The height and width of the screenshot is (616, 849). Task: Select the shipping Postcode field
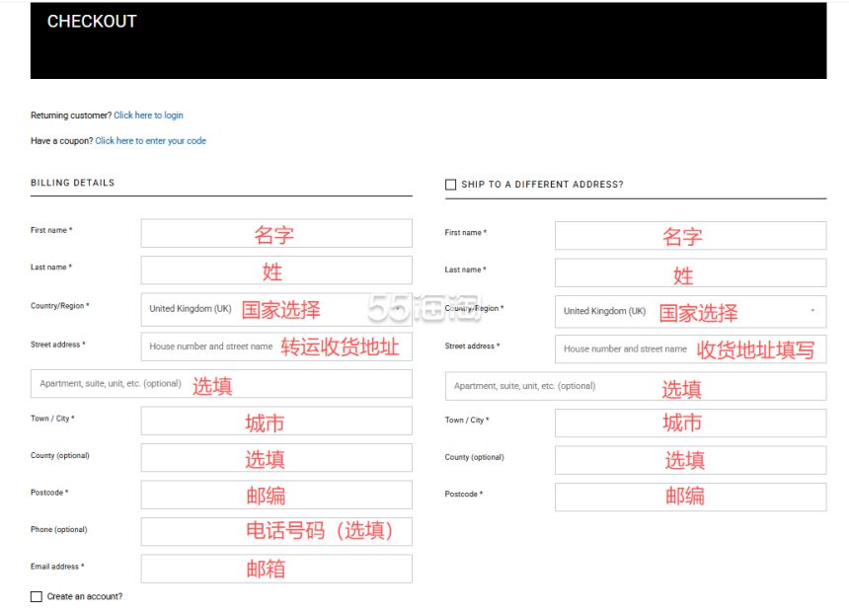690,497
